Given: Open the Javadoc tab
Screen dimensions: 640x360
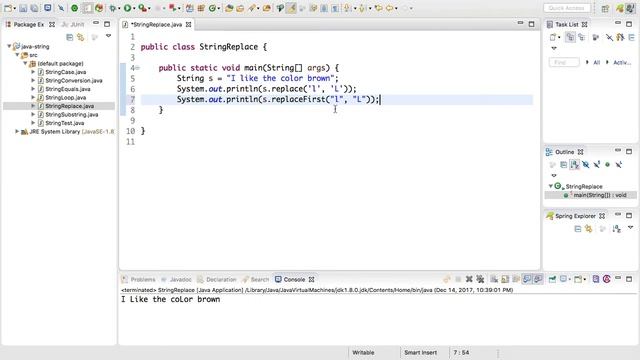Looking at the screenshot, I should pyautogui.click(x=176, y=280).
